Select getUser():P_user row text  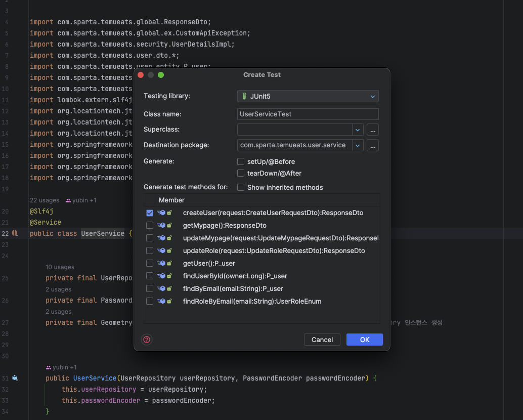coord(209,263)
